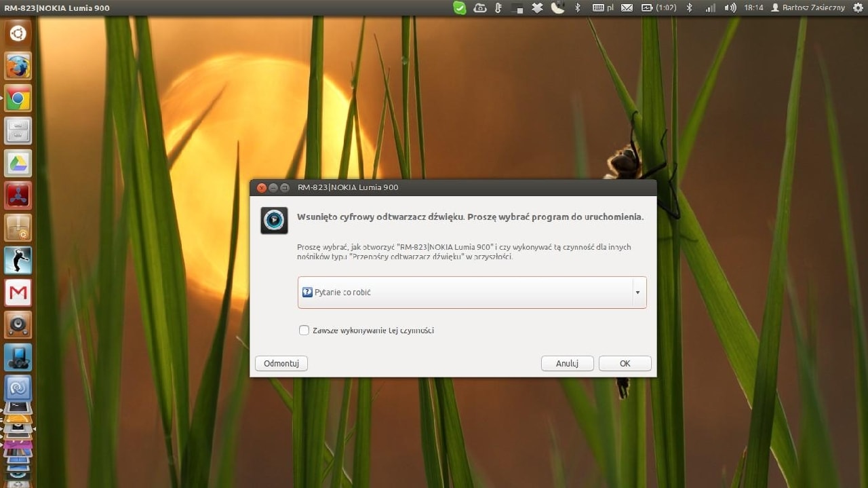Open the keyboard layout 'pl' indicator menu

(604, 7)
